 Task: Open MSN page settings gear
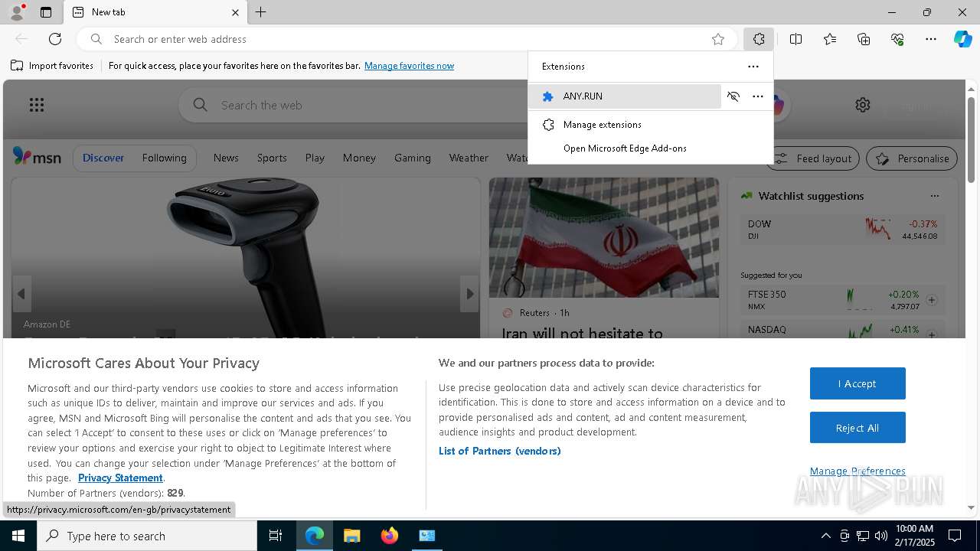(863, 105)
